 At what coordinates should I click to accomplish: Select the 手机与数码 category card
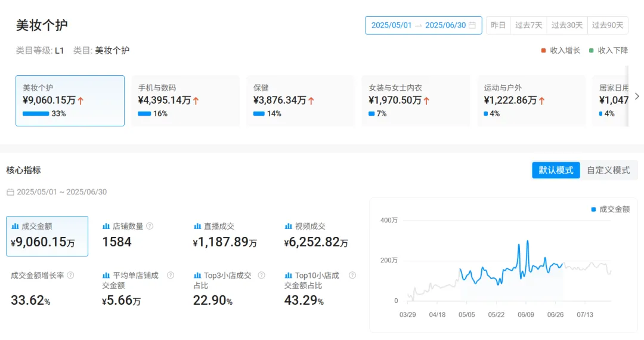coord(185,101)
